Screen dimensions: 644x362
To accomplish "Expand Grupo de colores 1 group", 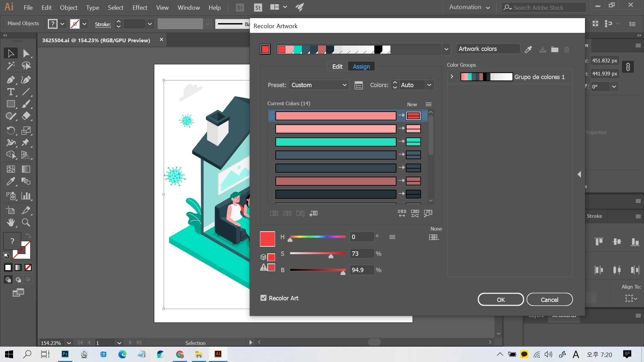I will 452,77.
